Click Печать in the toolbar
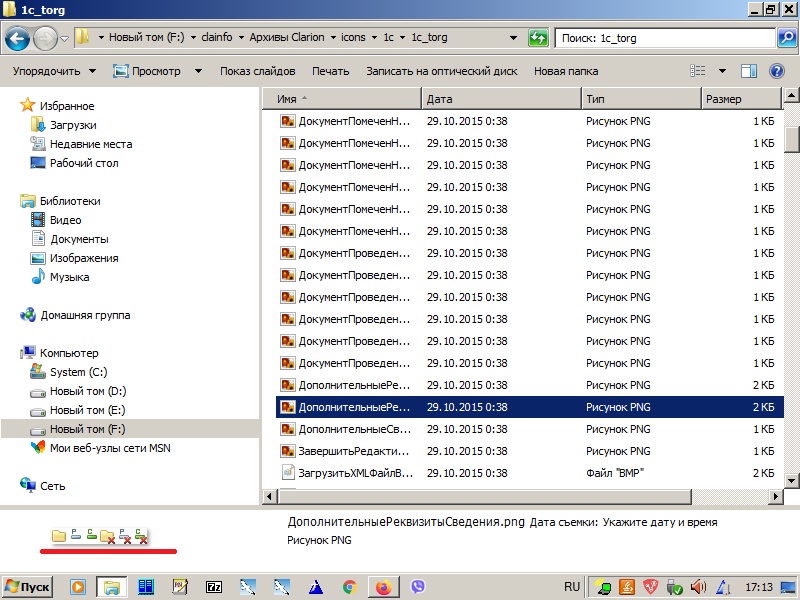This screenshot has width=800, height=600. (x=330, y=71)
